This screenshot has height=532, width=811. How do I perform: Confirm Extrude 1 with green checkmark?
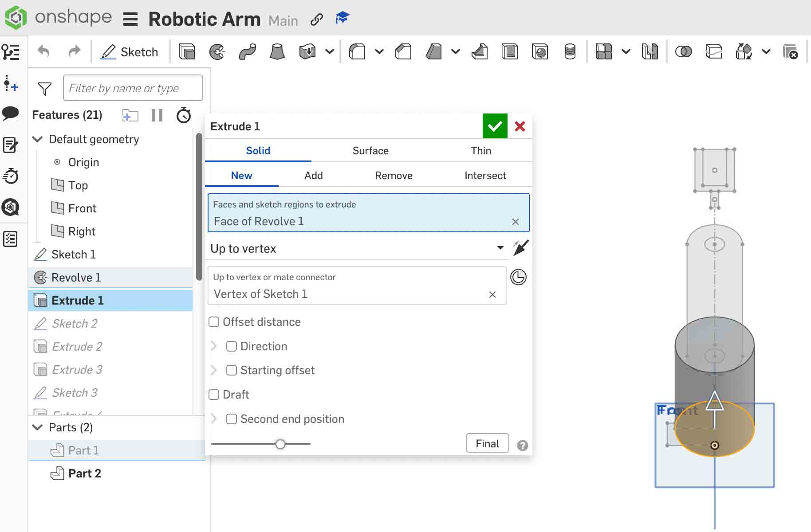(495, 126)
